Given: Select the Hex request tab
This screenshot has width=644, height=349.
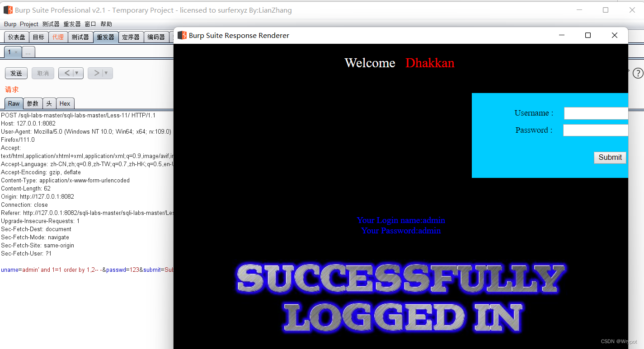Looking at the screenshot, I should click(x=65, y=103).
